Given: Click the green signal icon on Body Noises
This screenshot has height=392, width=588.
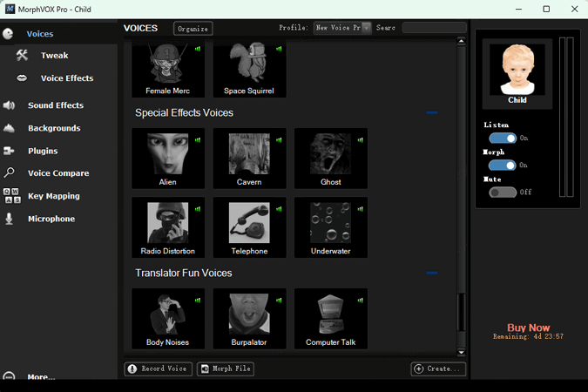Looking at the screenshot, I should coord(198,300).
